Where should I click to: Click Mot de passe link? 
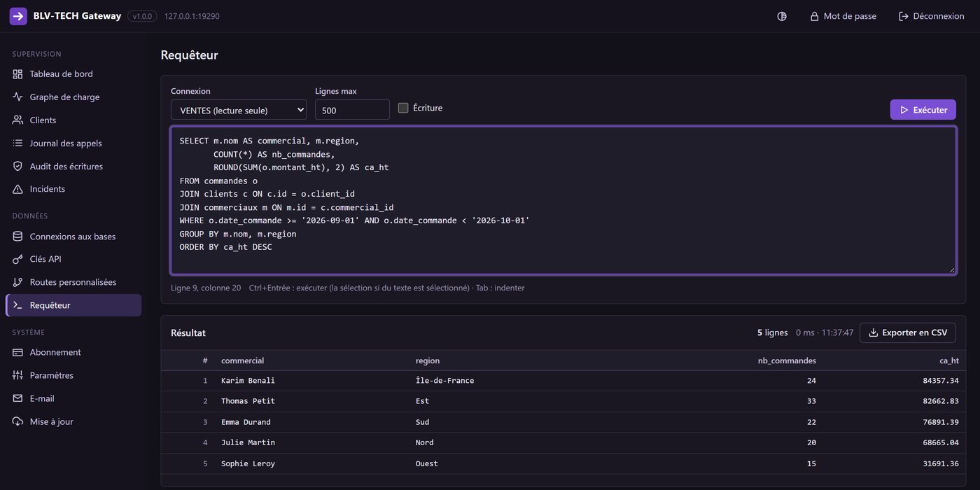click(843, 16)
